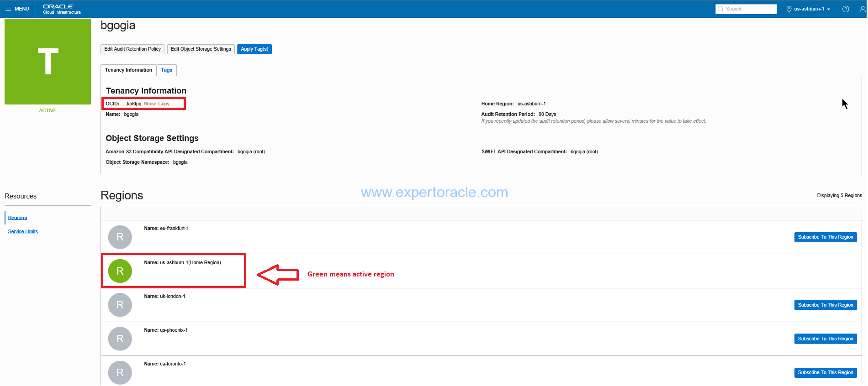Screen dimensions: 868x386
Task: Click Object Storage Namespace value bgogia
Action: coord(180,162)
